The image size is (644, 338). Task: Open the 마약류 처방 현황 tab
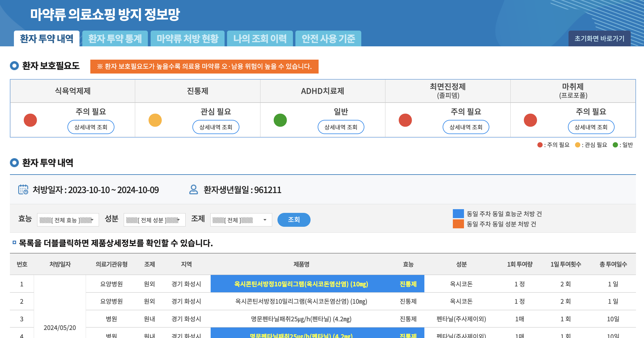point(187,39)
